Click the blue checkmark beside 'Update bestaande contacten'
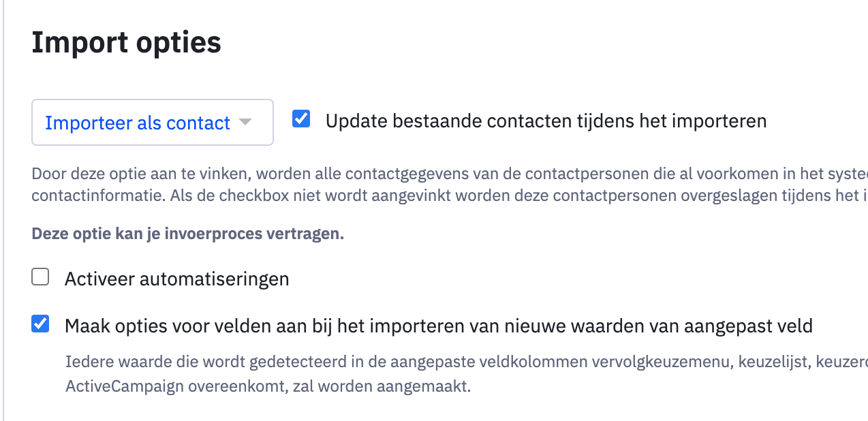 (x=301, y=119)
